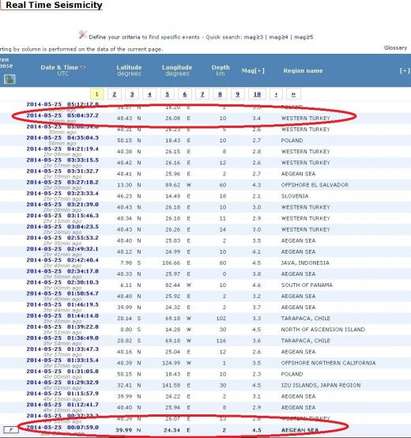Jump to last page with double arrow
The image size is (411, 438).
293,94
